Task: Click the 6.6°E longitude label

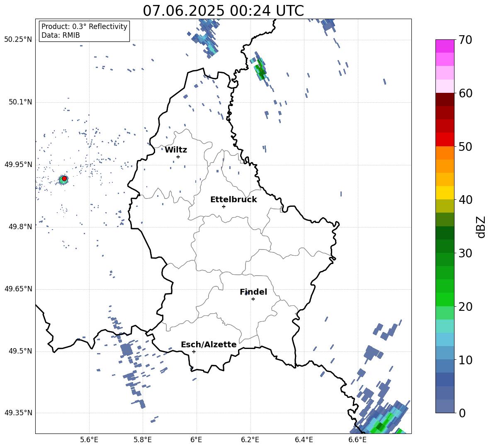Action: pos(357,440)
